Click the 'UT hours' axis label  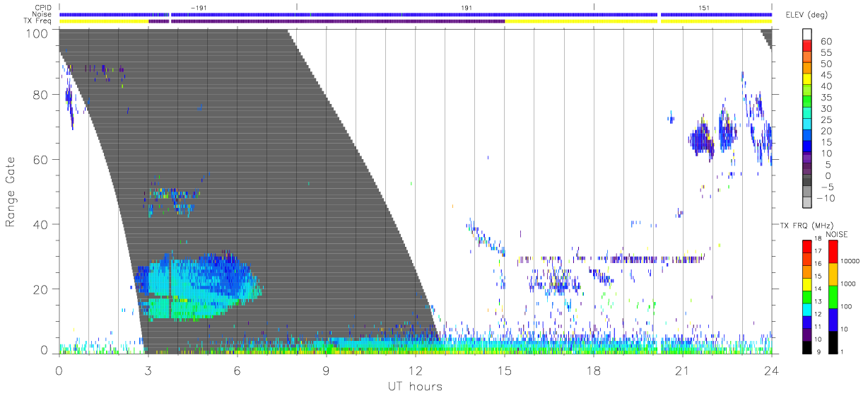pyautogui.click(x=415, y=386)
